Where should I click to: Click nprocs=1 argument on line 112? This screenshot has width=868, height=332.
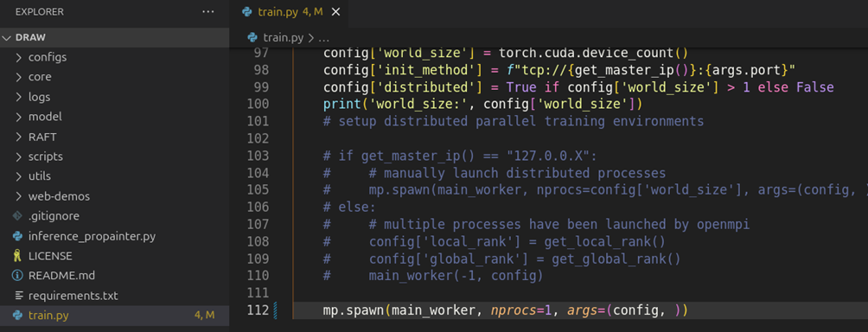click(521, 310)
